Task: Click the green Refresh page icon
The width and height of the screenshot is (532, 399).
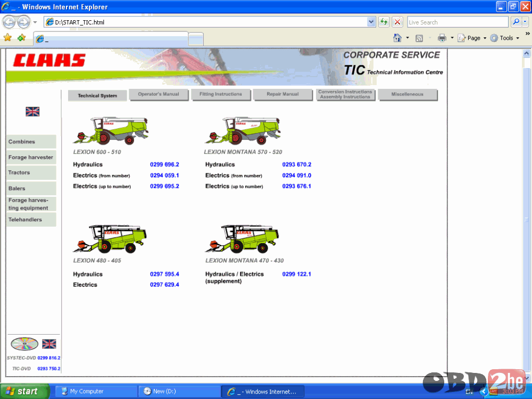Action: [x=384, y=22]
